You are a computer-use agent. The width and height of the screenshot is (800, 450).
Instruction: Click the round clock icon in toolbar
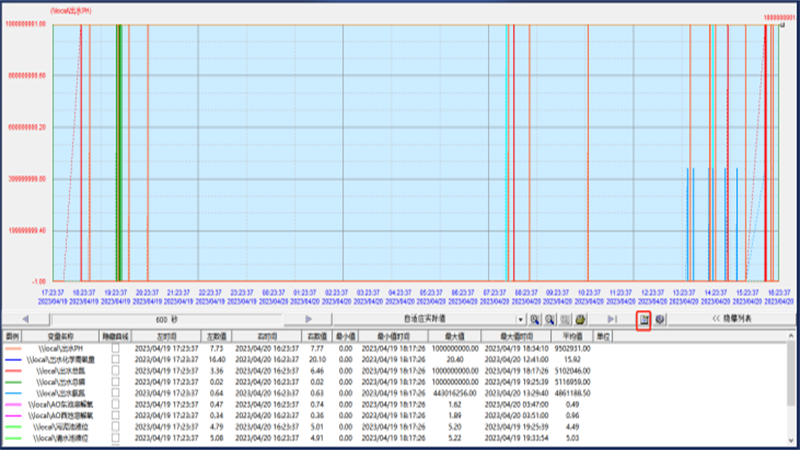tap(661, 319)
